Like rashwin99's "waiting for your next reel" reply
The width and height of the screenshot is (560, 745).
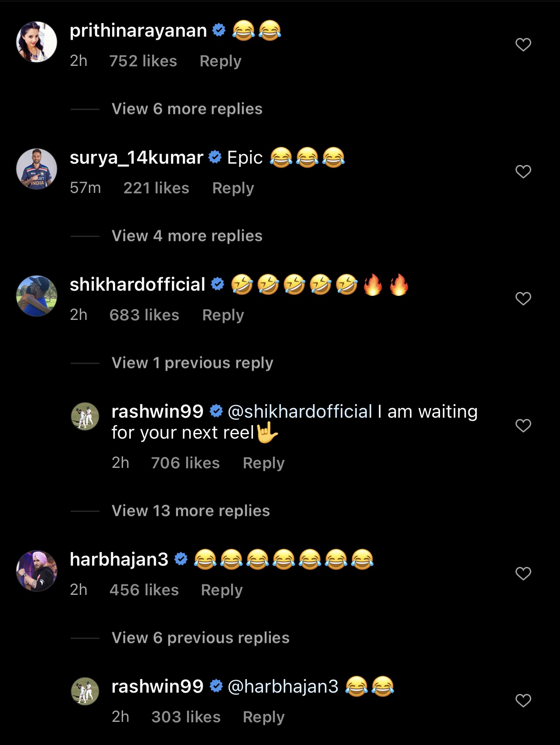coord(523,426)
